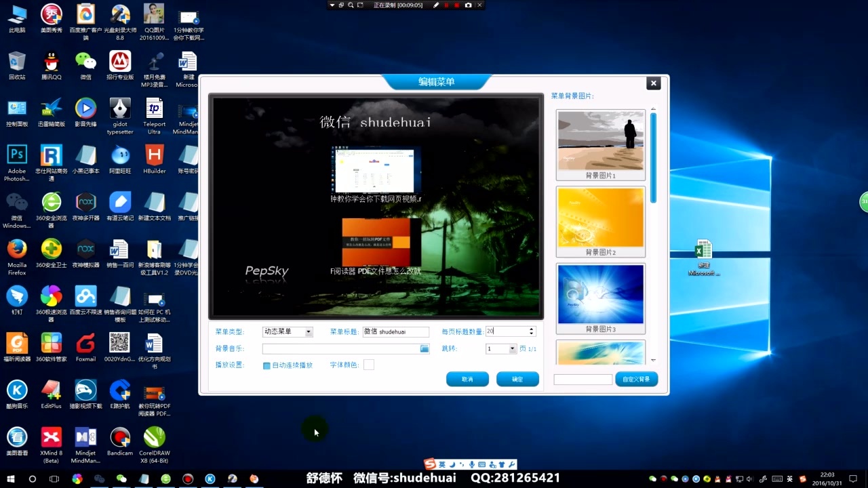The width and height of the screenshot is (868, 488).
Task: Open Foxmail desktop icon
Action: tap(85, 347)
